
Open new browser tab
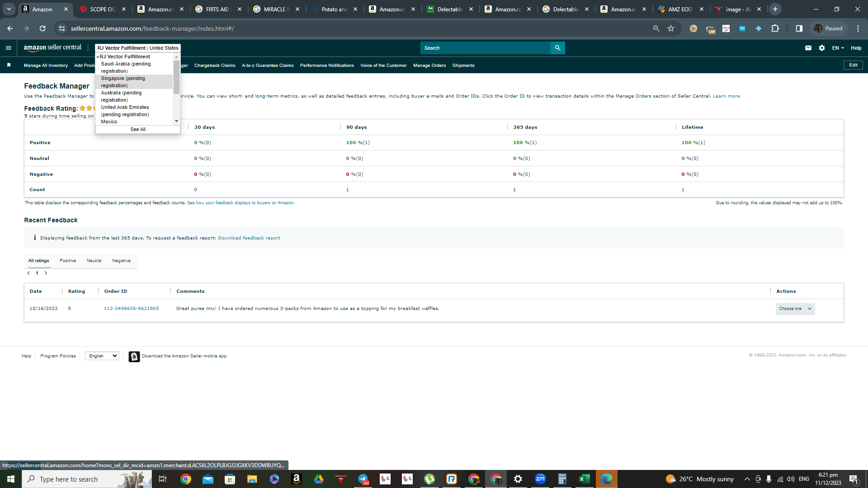pyautogui.click(x=775, y=9)
